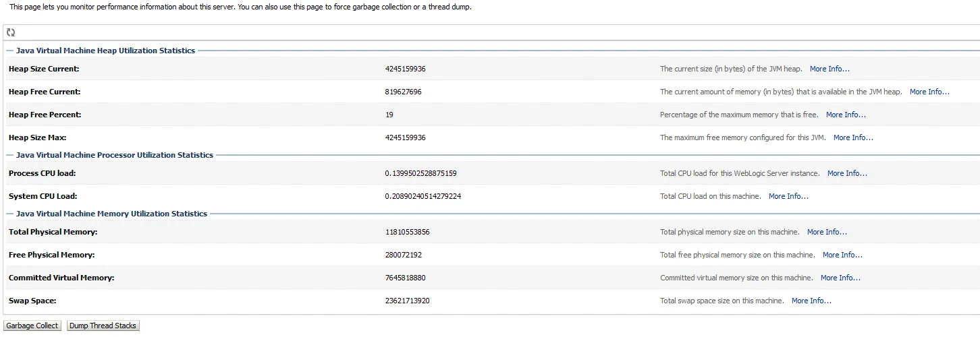Open More Info for System CPU Load
This screenshot has height=337, width=980.
click(x=788, y=196)
